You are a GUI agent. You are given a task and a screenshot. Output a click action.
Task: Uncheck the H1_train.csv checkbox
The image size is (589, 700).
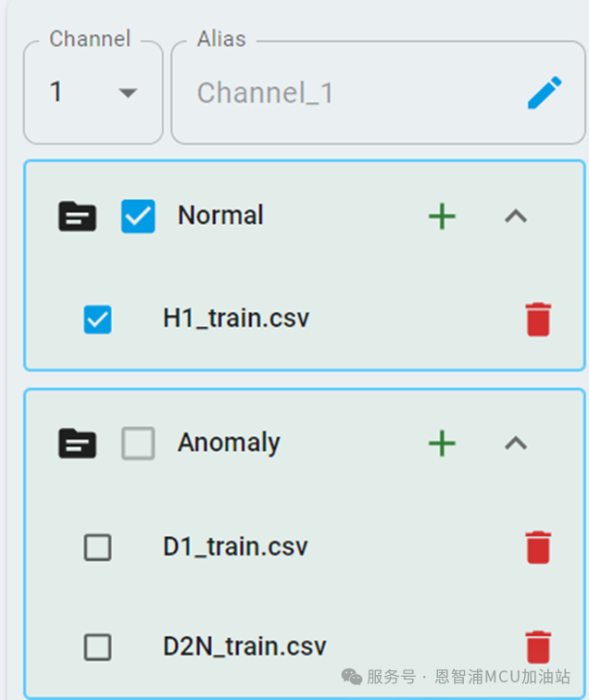(x=97, y=319)
